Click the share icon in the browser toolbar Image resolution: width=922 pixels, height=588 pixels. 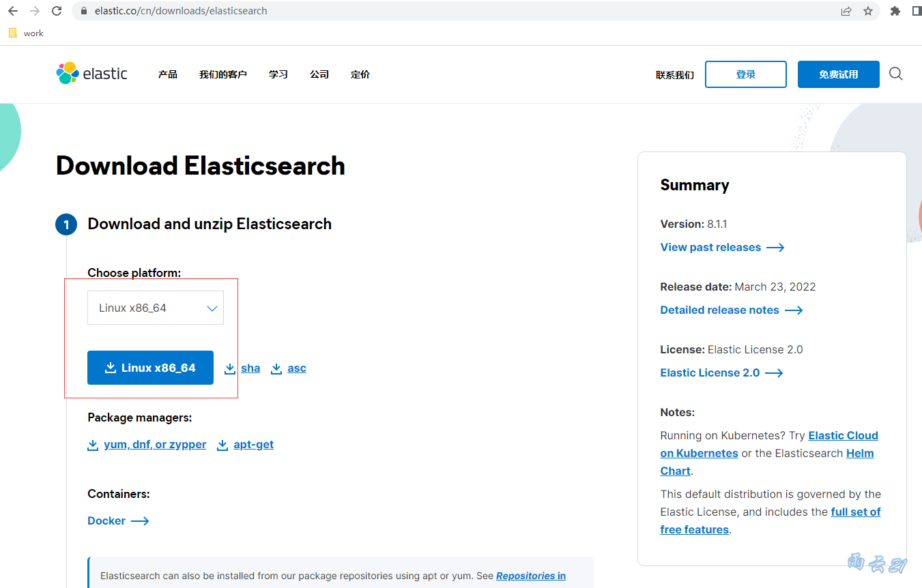(x=846, y=11)
